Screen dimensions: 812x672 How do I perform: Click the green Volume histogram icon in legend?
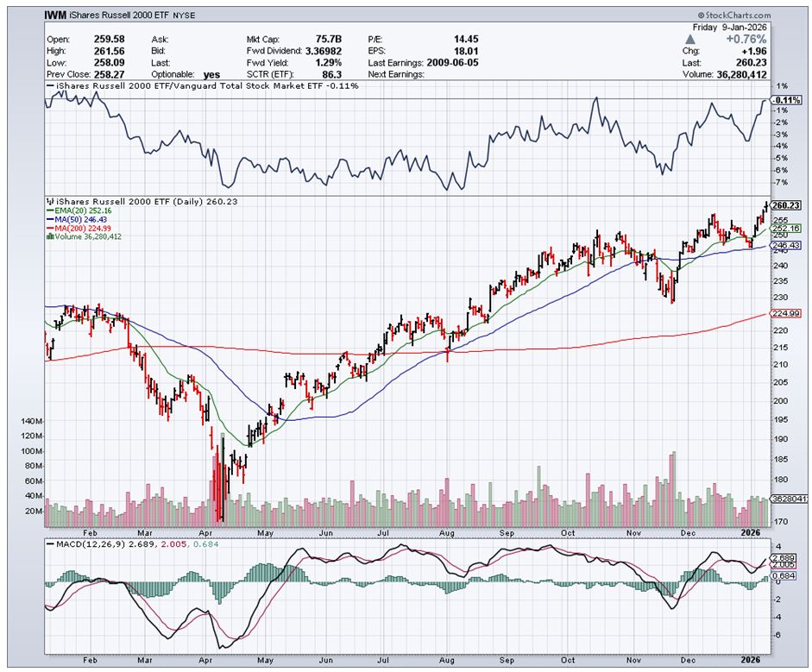[x=51, y=236]
